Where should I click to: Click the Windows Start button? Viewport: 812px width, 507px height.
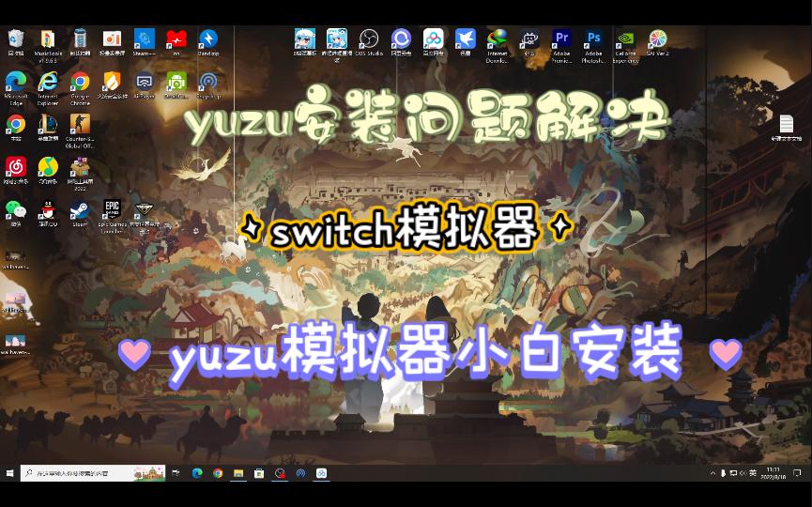[x=9, y=473]
